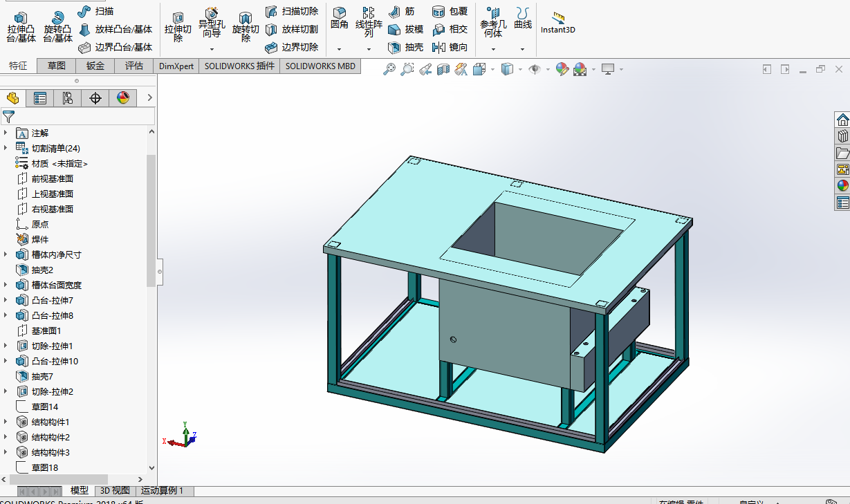This screenshot has width=850, height=504.
Task: Open dropdown arrow under 圆角
Action: pos(339,49)
